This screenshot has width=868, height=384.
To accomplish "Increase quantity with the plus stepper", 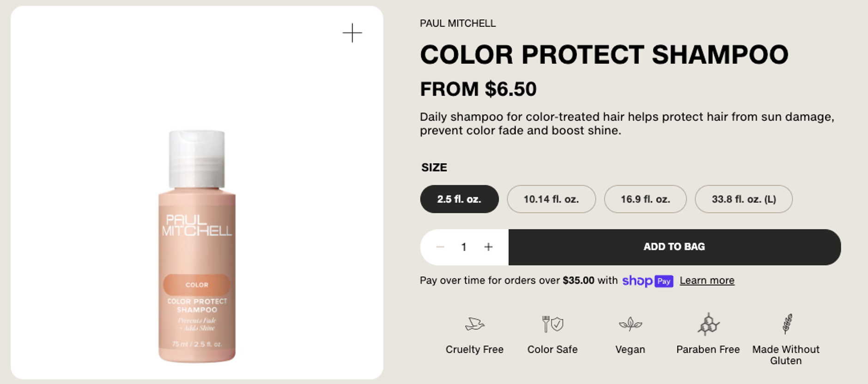I will pyautogui.click(x=488, y=247).
